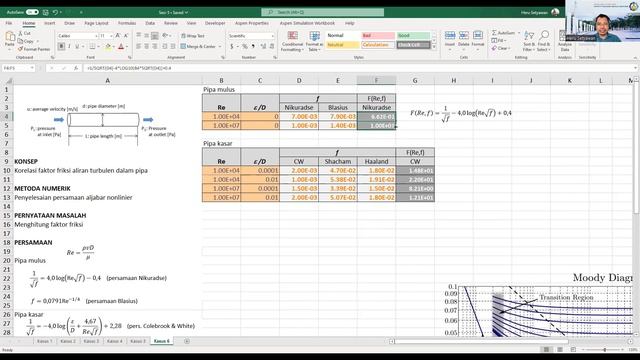Open the Formulas ribbon tab
The image size is (640, 360).
click(x=127, y=23)
